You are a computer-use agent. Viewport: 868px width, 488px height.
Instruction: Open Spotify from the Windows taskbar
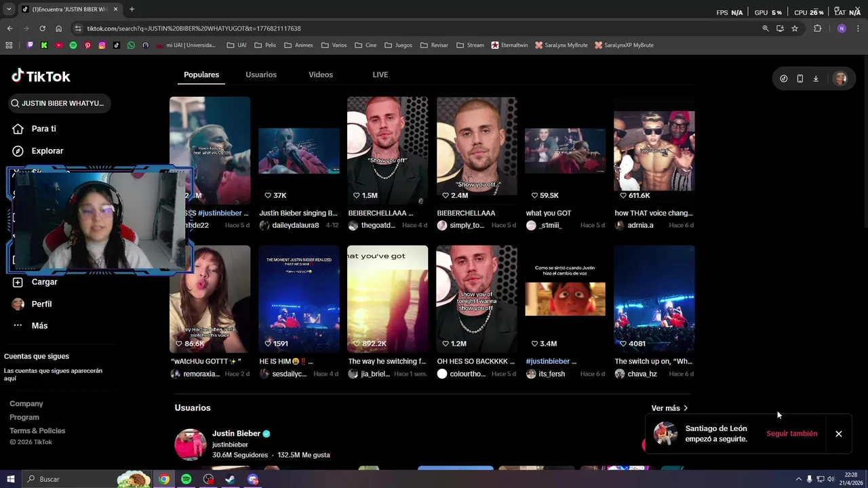pyautogui.click(x=186, y=479)
